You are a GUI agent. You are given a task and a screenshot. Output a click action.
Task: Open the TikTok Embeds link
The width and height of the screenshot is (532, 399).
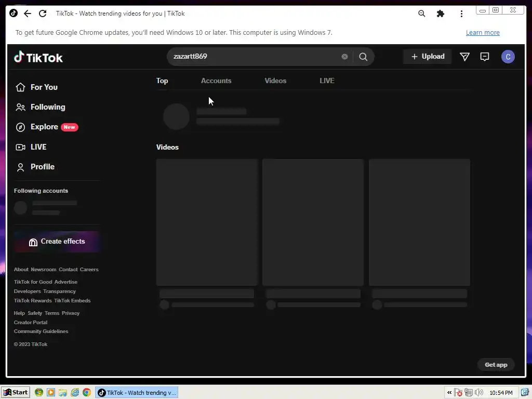click(72, 301)
